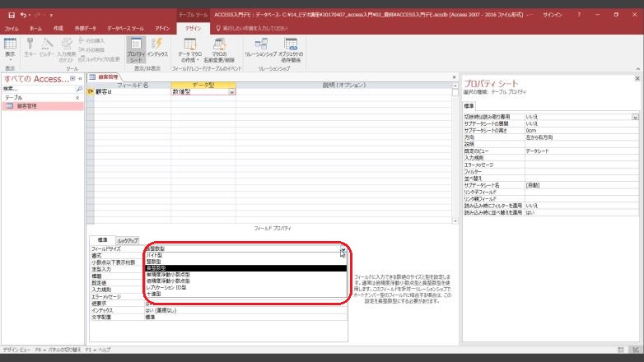Image resolution: width=644 pixels, height=362 pixels.
Task: Click the リレーションシップ ribbon icon
Action: point(261,47)
